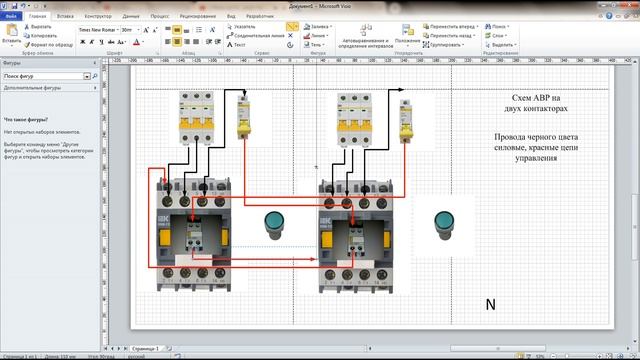This screenshot has width=640, height=360.
Task: Copy selection with Копировать
Action: click(40, 36)
